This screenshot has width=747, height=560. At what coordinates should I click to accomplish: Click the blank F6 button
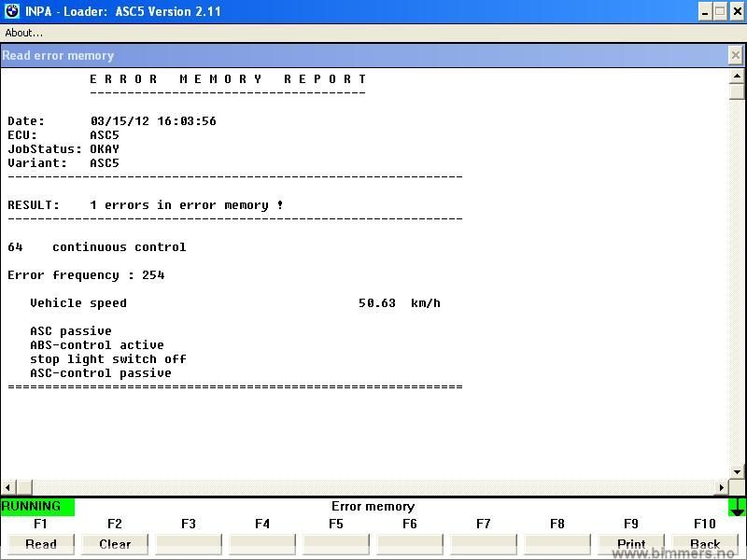pyautogui.click(x=410, y=544)
